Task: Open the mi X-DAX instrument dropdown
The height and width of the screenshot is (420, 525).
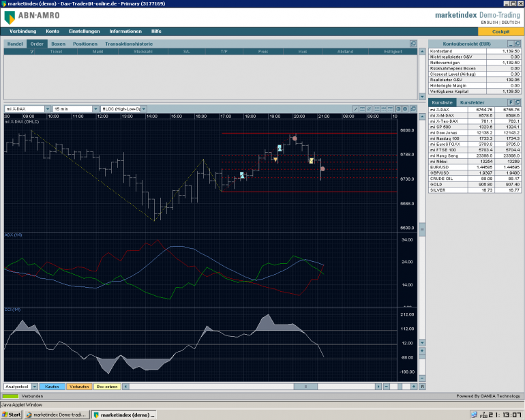Action: pos(48,109)
